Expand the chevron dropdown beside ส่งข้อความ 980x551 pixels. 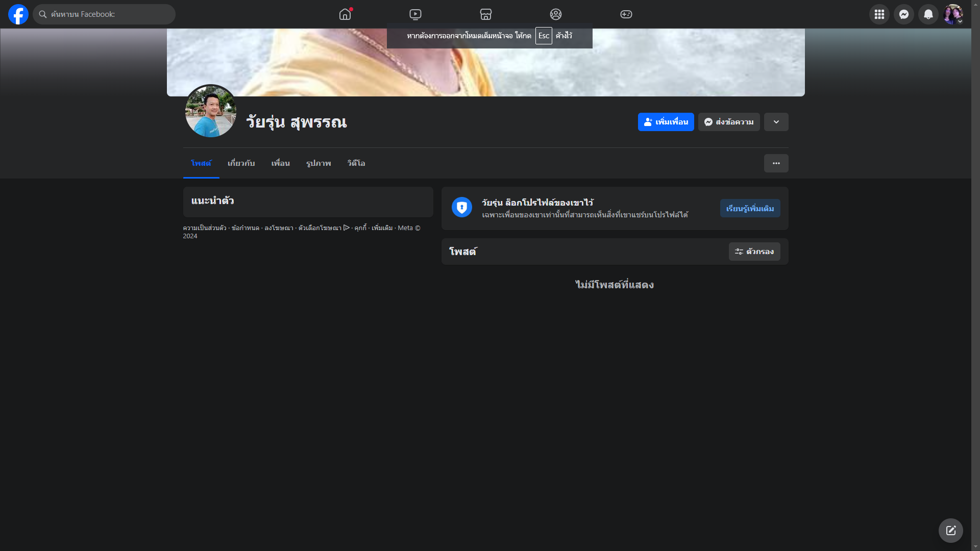[776, 122]
